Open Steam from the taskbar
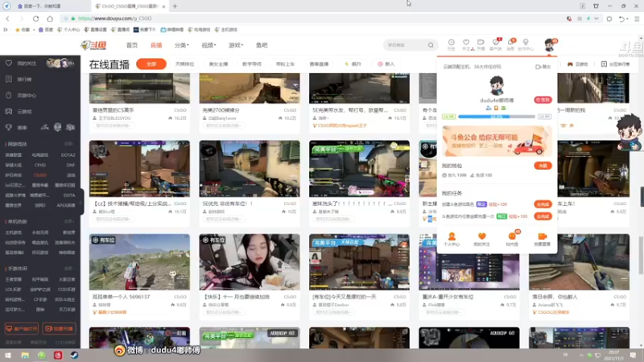Image resolution: width=644 pixels, height=362 pixels. click(74, 355)
